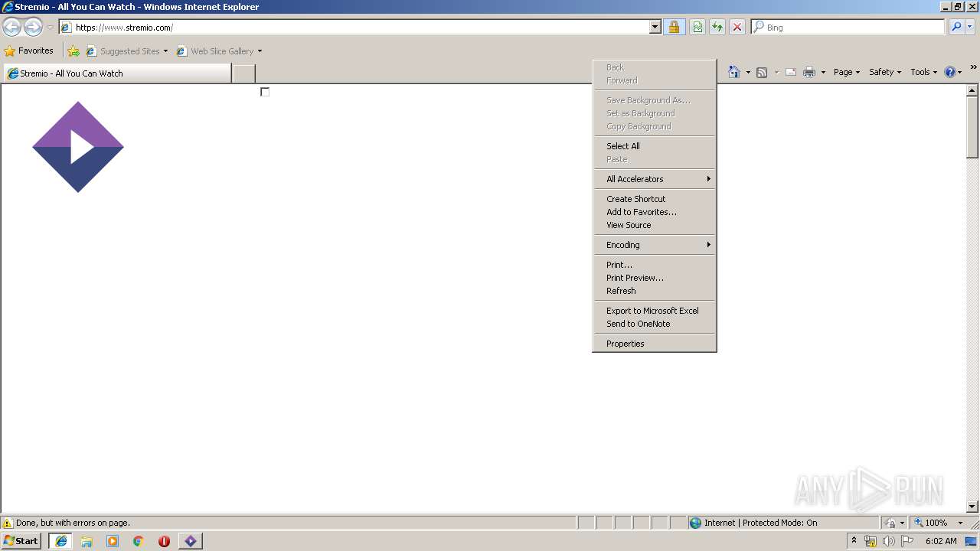Click the Home toolbar icon

point(734,72)
